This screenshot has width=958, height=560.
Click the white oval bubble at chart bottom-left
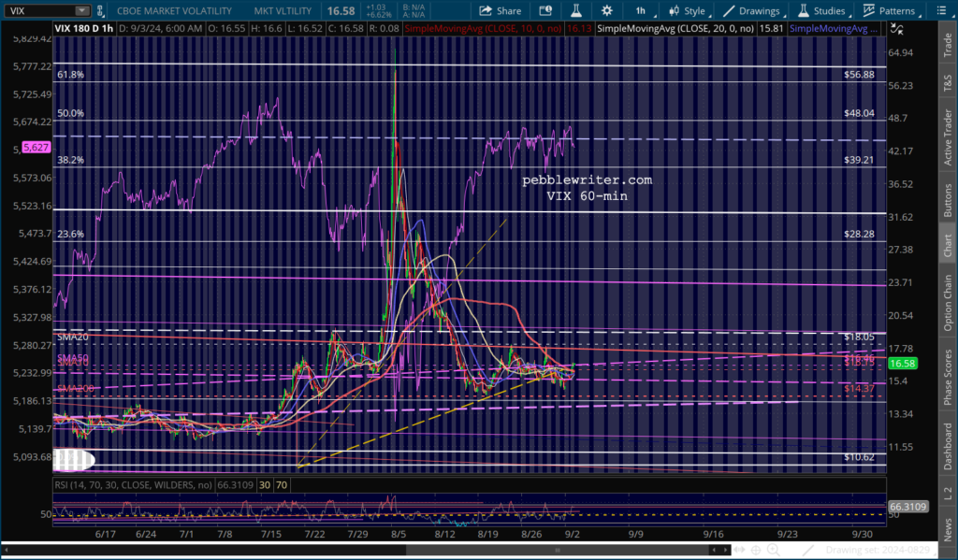[x=74, y=460]
